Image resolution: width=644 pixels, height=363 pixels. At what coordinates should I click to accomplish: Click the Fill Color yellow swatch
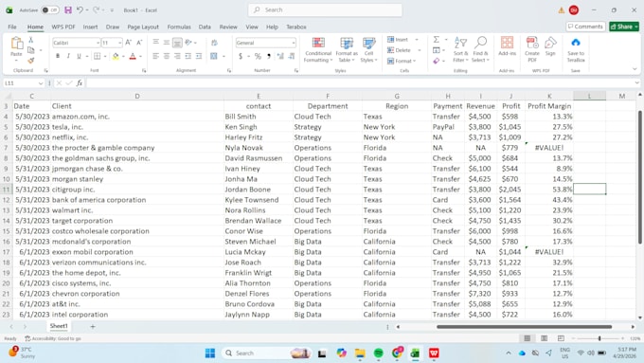click(x=116, y=56)
